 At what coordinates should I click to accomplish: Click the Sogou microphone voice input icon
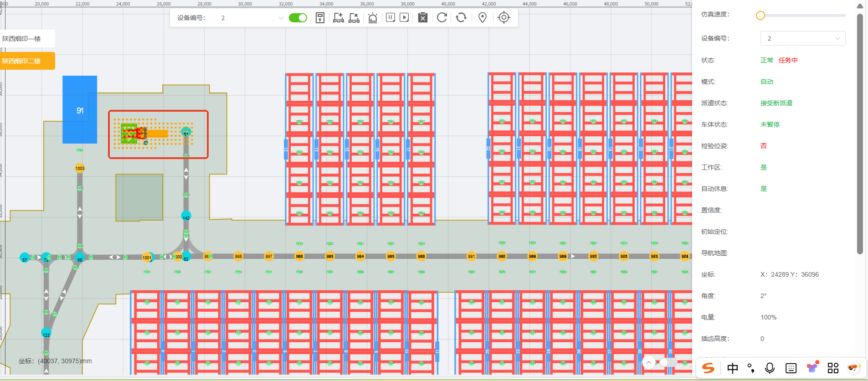click(770, 368)
